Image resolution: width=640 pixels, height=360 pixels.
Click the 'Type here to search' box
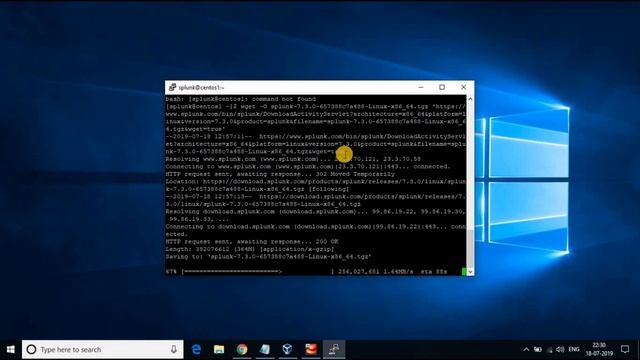(103, 349)
